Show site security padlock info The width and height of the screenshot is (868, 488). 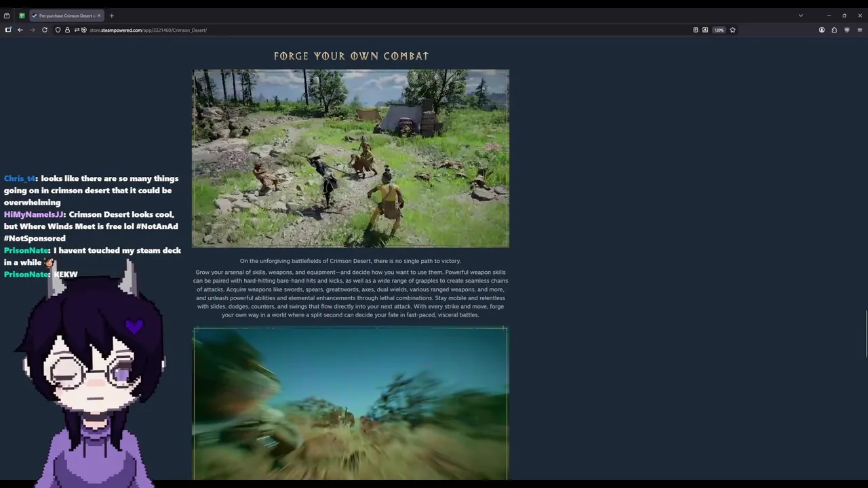coord(67,30)
